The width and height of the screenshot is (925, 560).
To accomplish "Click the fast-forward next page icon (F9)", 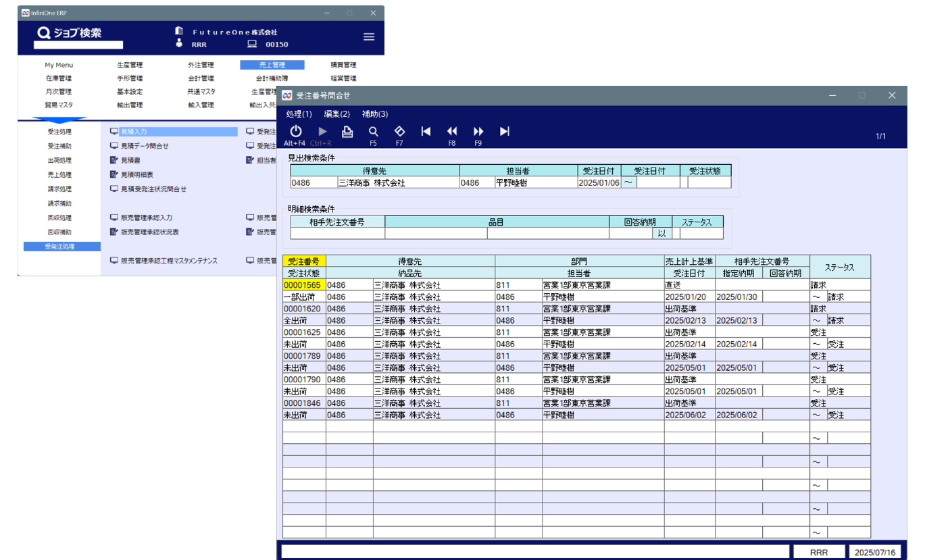I will pos(478,132).
